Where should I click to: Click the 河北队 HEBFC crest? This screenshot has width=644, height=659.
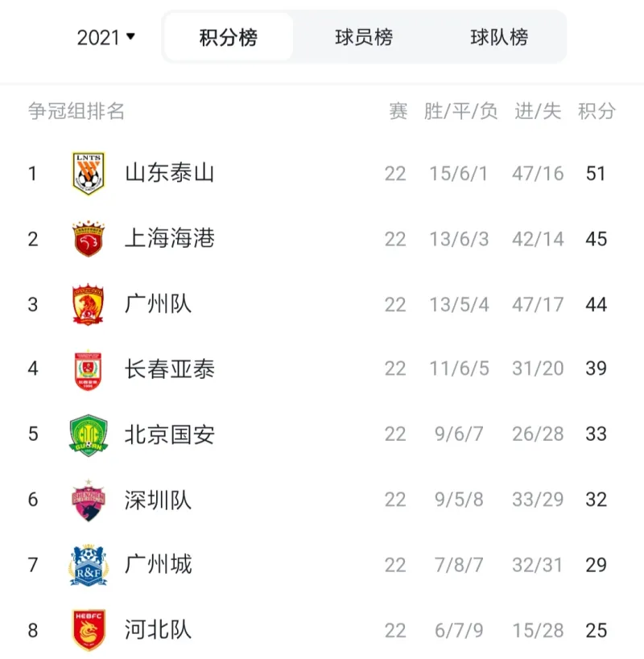[x=89, y=630]
